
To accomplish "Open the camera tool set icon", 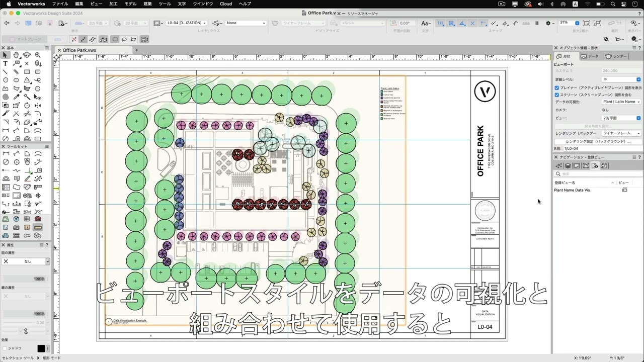I will coord(16,227).
